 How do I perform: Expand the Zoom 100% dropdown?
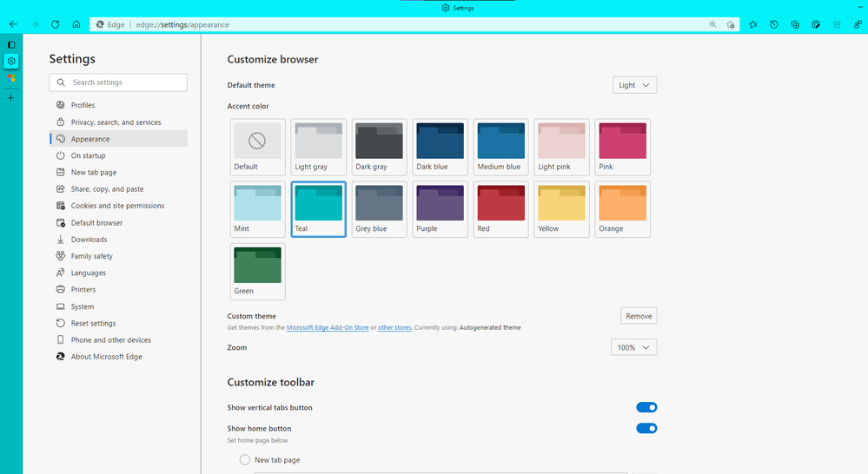click(633, 347)
